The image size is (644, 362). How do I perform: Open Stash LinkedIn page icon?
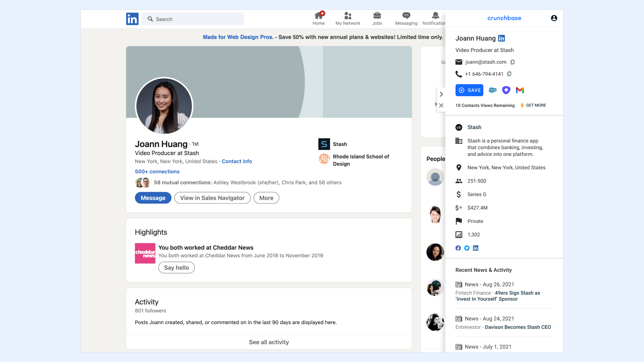(476, 248)
